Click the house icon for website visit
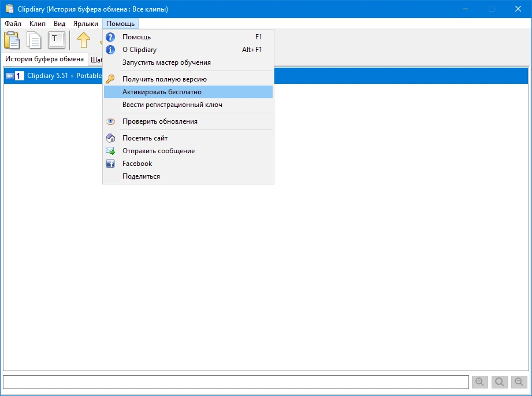Screen dimensions: 532x396 click(x=110, y=138)
